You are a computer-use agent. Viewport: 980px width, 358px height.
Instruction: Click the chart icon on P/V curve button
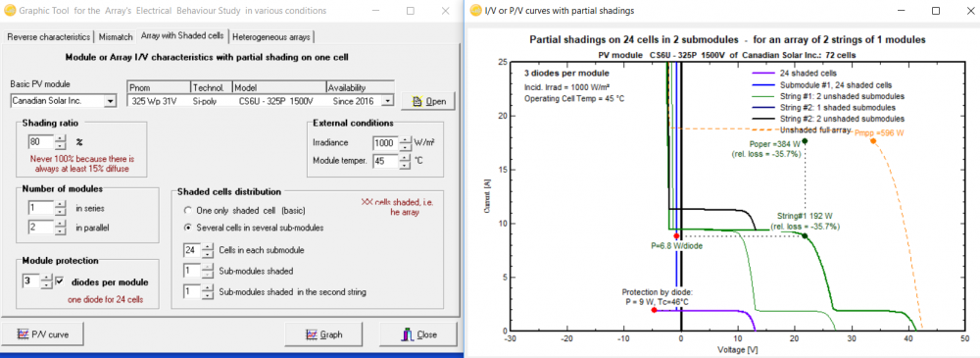coord(24,334)
